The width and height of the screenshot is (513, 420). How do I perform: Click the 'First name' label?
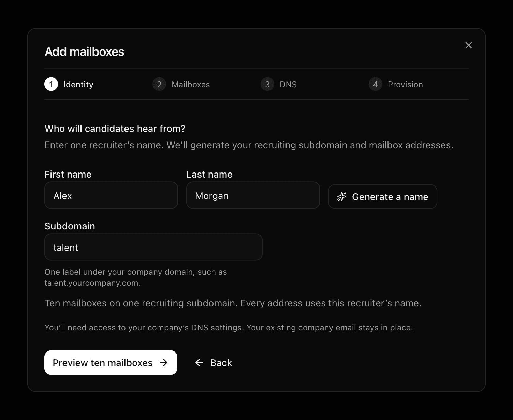point(68,174)
